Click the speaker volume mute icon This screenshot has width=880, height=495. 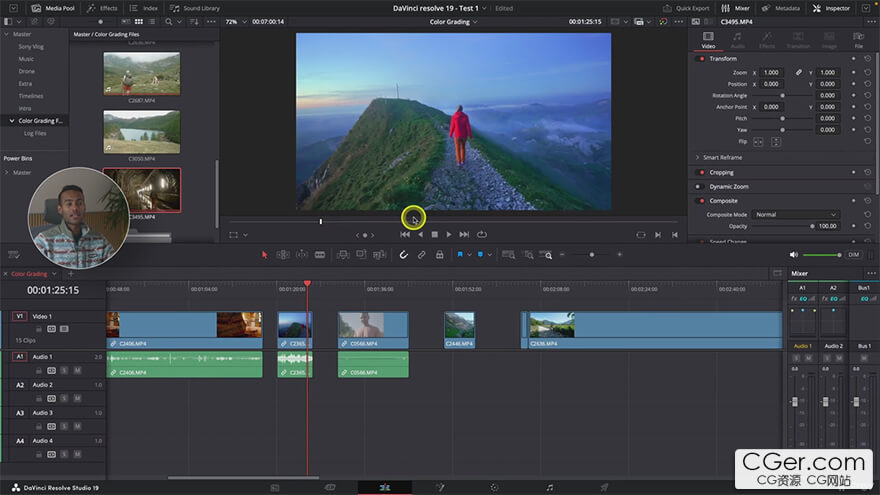click(794, 255)
